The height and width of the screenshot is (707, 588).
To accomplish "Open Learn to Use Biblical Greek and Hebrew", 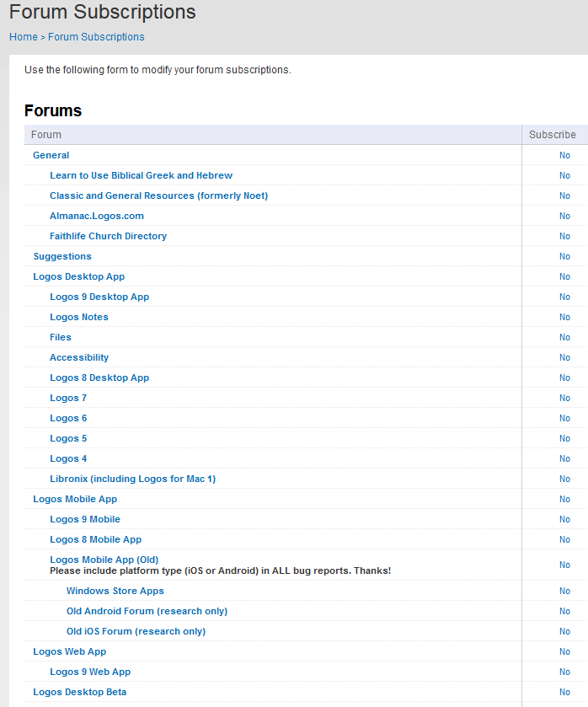I will [x=142, y=175].
